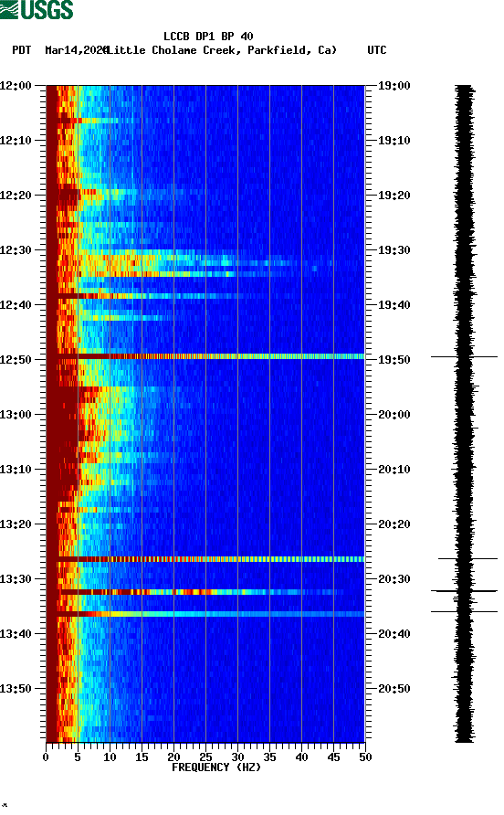504x815 pixels.
Task: Click the '13:50' PDT time label
Action: coord(16,689)
